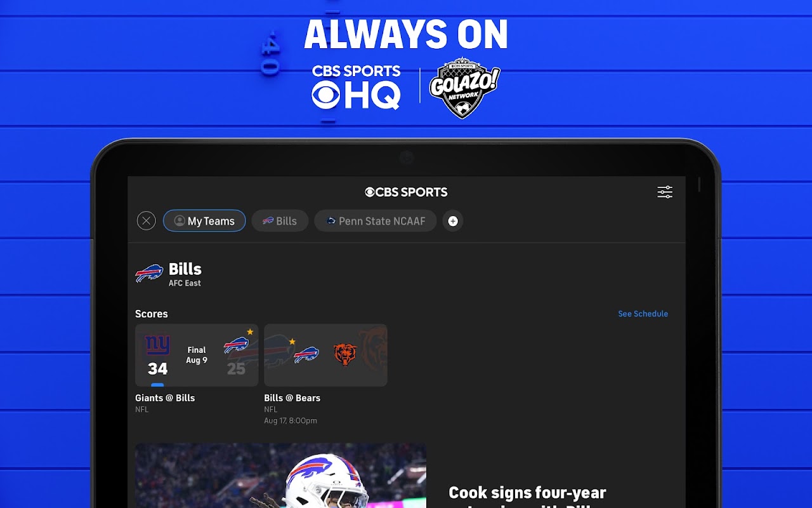Screen dimensions: 812x508
Task: Click the CBS Sports HQ logo
Action: pos(356,87)
